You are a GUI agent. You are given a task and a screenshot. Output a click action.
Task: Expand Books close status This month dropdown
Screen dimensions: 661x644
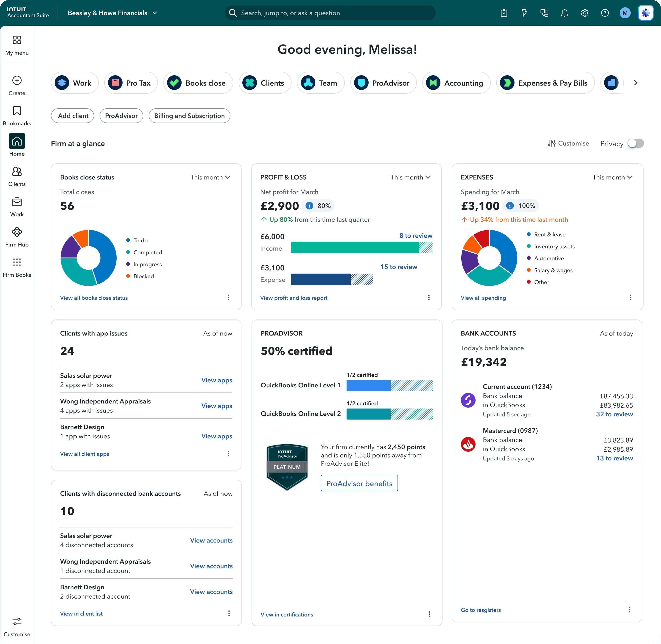(210, 177)
